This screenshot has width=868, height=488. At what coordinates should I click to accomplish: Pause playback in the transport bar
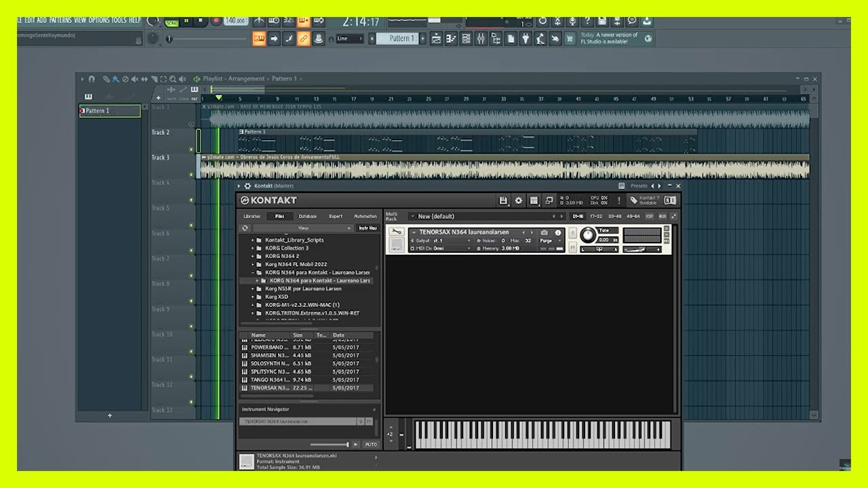point(186,21)
